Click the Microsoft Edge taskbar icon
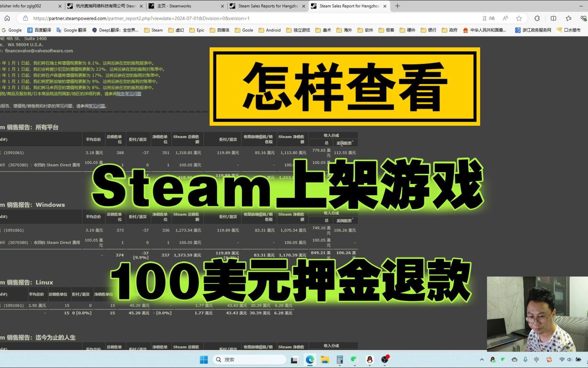 click(x=310, y=359)
